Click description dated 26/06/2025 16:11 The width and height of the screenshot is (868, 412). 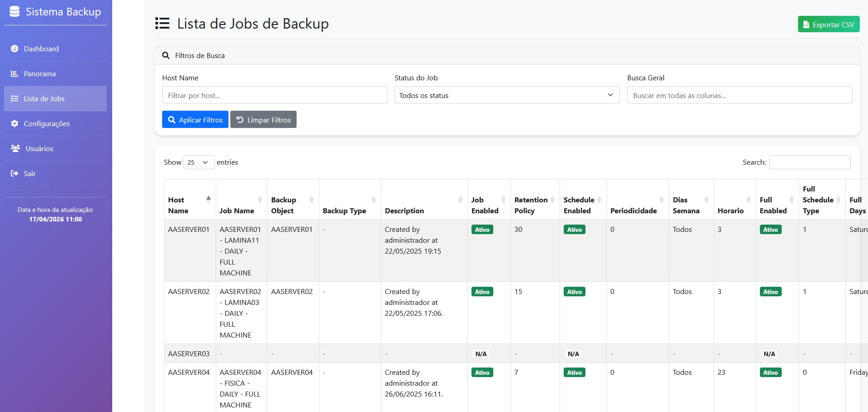click(414, 383)
